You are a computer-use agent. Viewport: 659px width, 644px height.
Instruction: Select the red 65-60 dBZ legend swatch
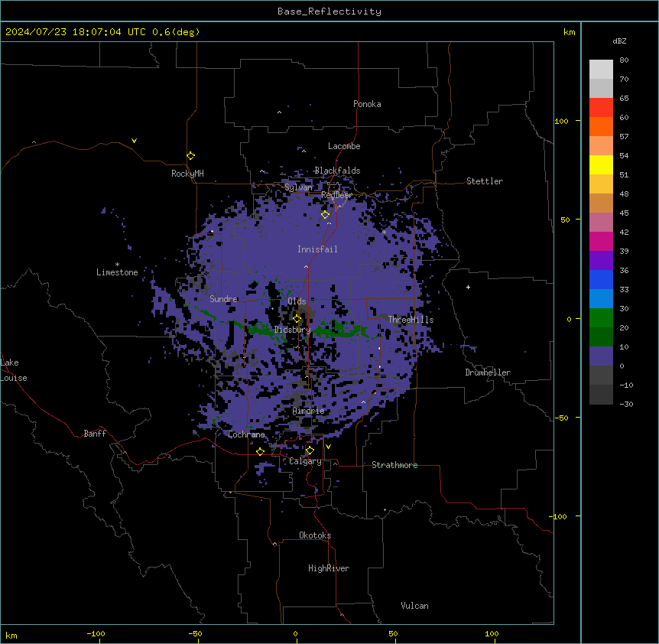[x=601, y=107]
